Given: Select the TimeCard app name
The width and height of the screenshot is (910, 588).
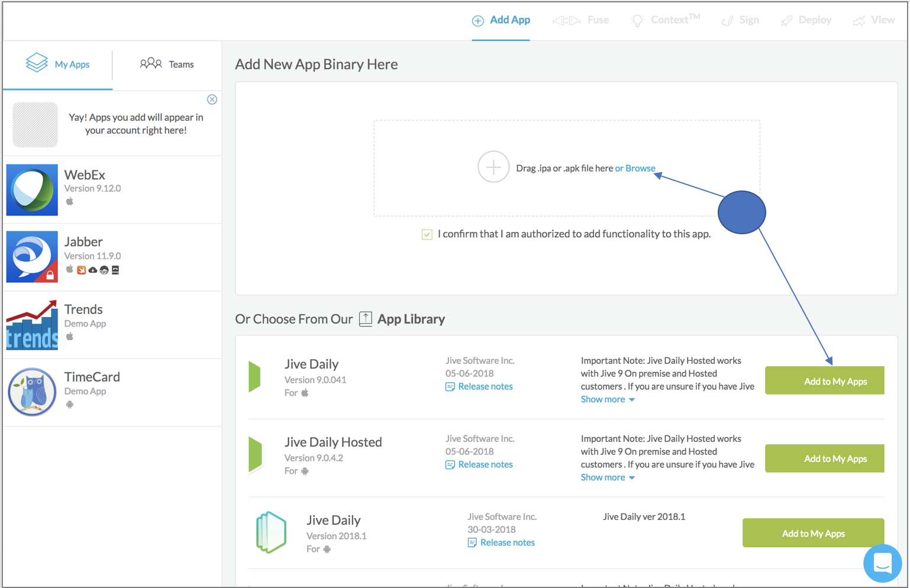Looking at the screenshot, I should [x=92, y=377].
